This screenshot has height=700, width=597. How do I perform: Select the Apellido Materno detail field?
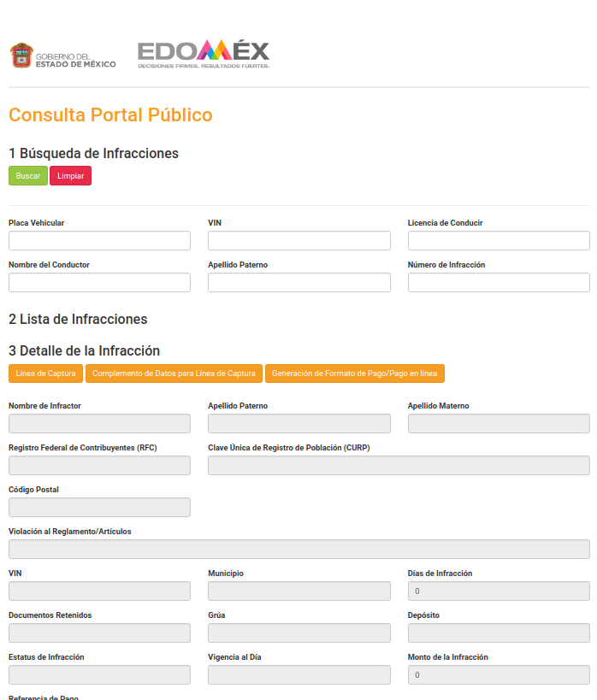pyautogui.click(x=499, y=424)
